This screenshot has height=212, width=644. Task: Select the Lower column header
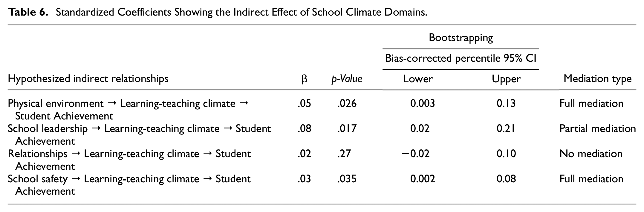pyautogui.click(x=418, y=79)
